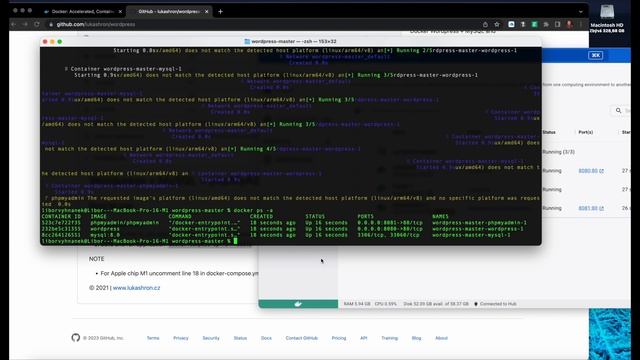The height and width of the screenshot is (360, 640).
Task: Open the Contact GitHub footer link
Action: pyautogui.click(x=302, y=338)
